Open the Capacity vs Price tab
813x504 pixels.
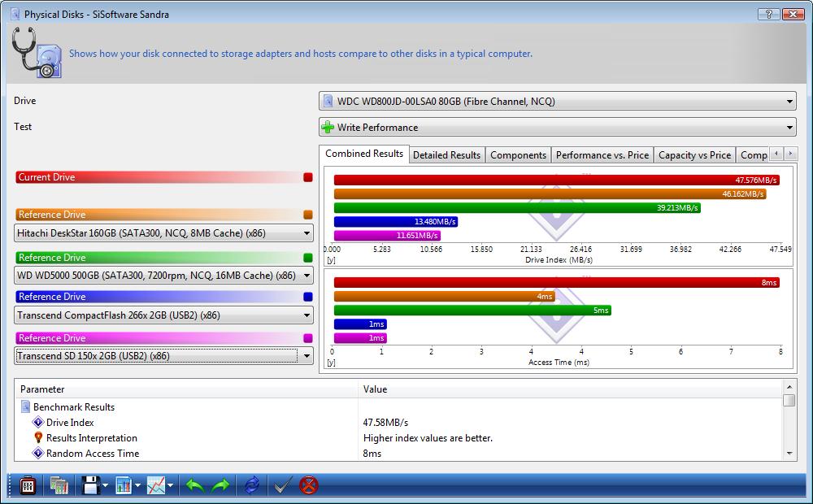pos(694,155)
